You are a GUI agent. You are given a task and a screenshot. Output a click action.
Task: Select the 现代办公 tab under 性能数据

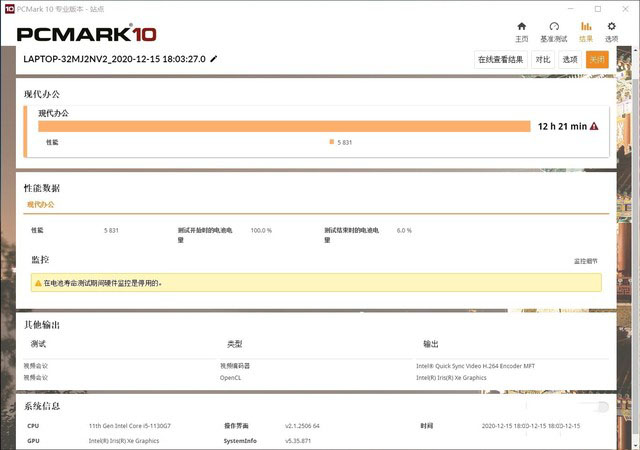pos(40,205)
